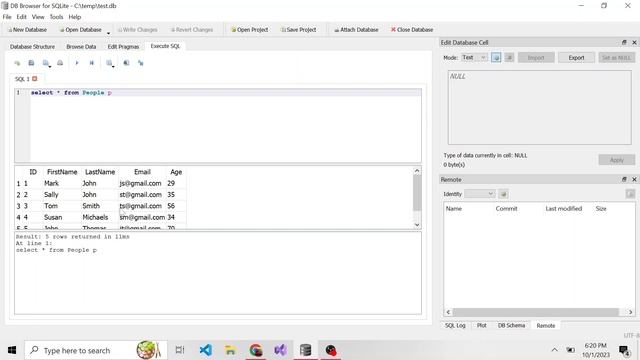Switch to Plot bottom tab

pos(482,325)
